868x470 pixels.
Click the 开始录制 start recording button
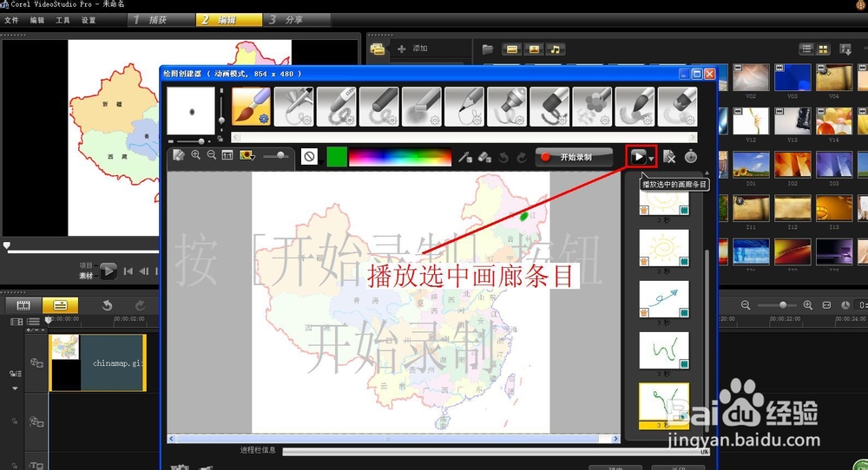(574, 157)
